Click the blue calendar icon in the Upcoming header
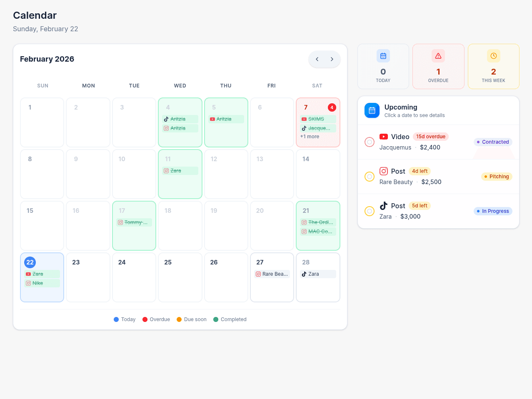This screenshot has width=532, height=399. [x=372, y=110]
